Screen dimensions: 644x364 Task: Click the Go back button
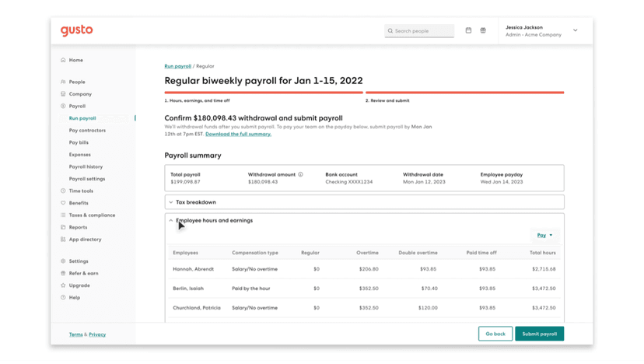point(495,334)
